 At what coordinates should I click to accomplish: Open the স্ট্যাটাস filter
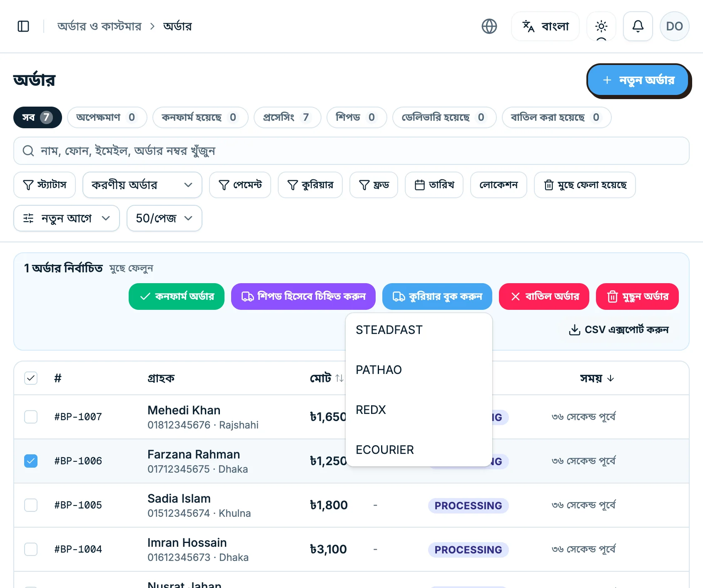(x=45, y=185)
